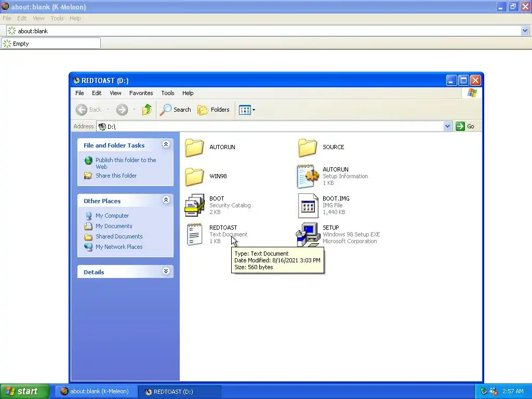
Task: Click the REDTOAST file name label
Action: (223, 228)
